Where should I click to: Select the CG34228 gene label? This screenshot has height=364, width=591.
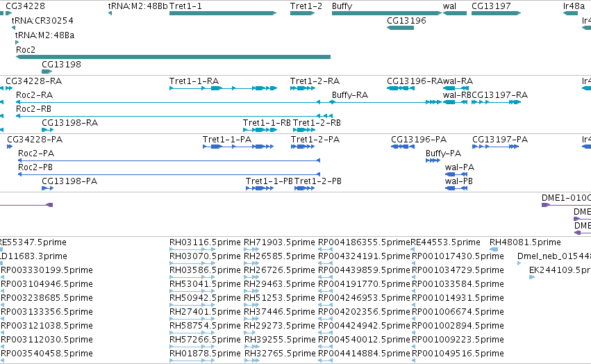[25, 6]
